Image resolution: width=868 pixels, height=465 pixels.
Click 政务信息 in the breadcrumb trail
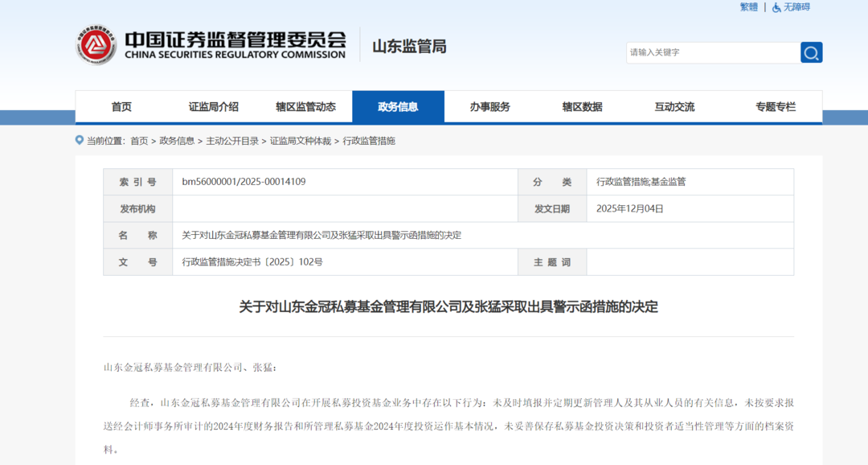click(177, 141)
